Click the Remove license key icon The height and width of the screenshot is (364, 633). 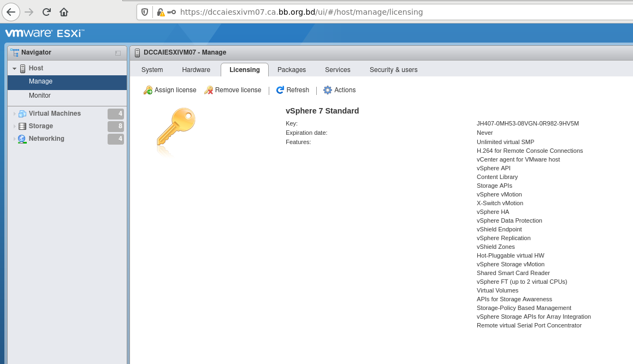pyautogui.click(x=208, y=90)
